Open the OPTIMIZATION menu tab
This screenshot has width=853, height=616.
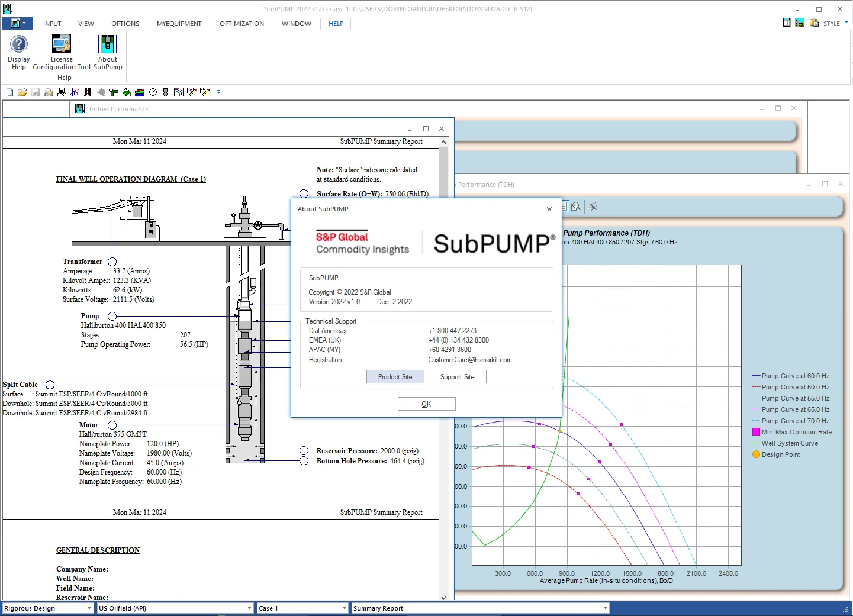coord(242,24)
